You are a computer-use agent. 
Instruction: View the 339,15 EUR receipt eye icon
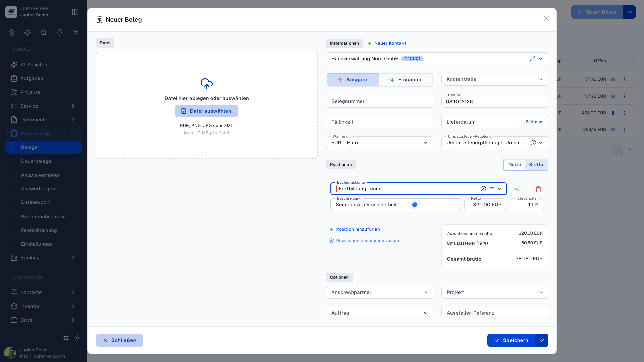(x=613, y=130)
